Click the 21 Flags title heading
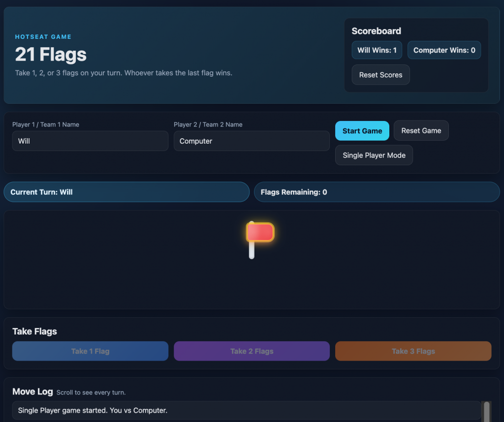 point(51,55)
